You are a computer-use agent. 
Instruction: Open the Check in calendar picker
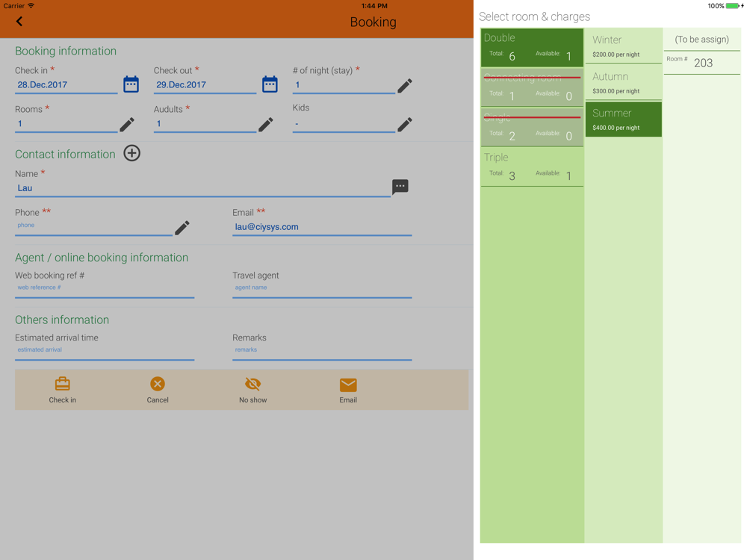(x=131, y=84)
